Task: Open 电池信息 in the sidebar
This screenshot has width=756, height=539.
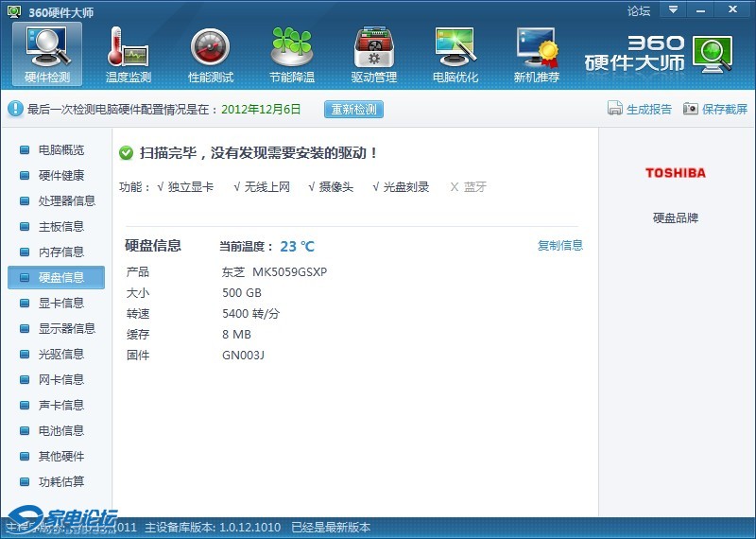Action: 60,431
